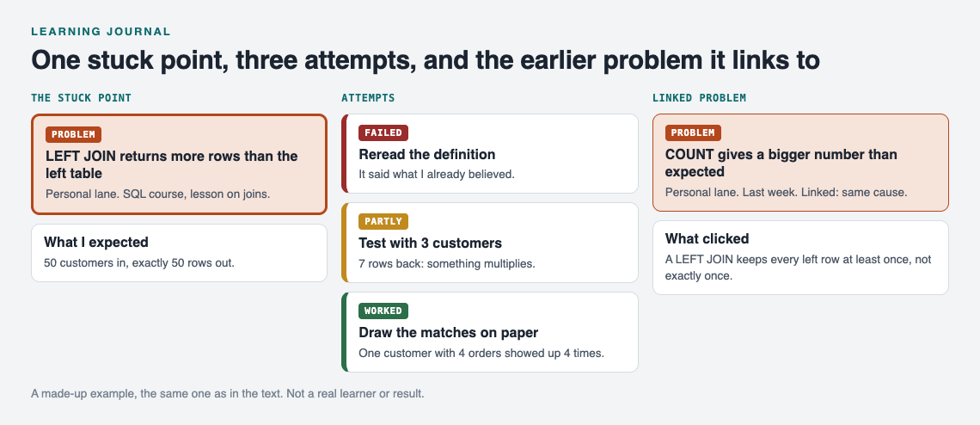The width and height of the screenshot is (980, 425).
Task: Click the PROBLEM badge on the LEFT JOIN card
Action: coord(73,134)
